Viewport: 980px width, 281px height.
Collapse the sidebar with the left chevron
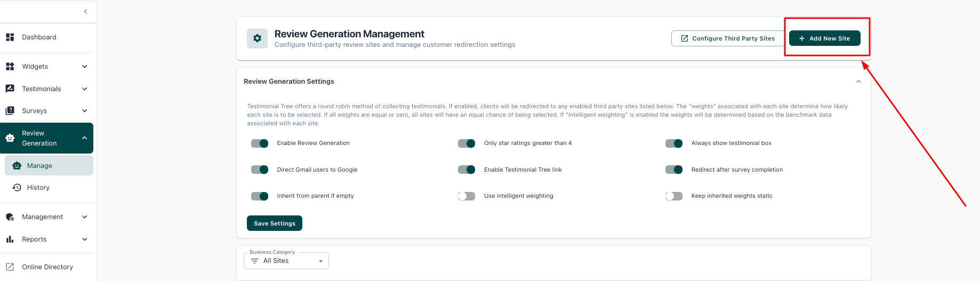(x=85, y=12)
